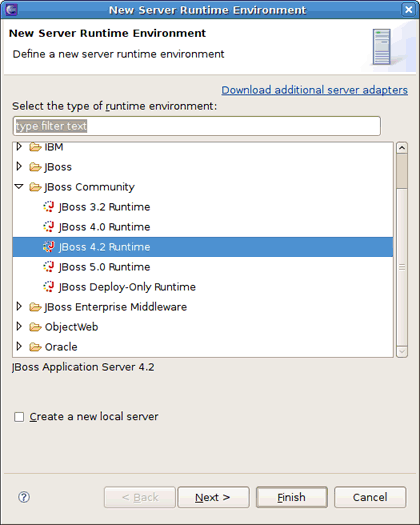Click the JBoss 3.2 Runtime icon
The width and height of the screenshot is (420, 525).
point(49,207)
